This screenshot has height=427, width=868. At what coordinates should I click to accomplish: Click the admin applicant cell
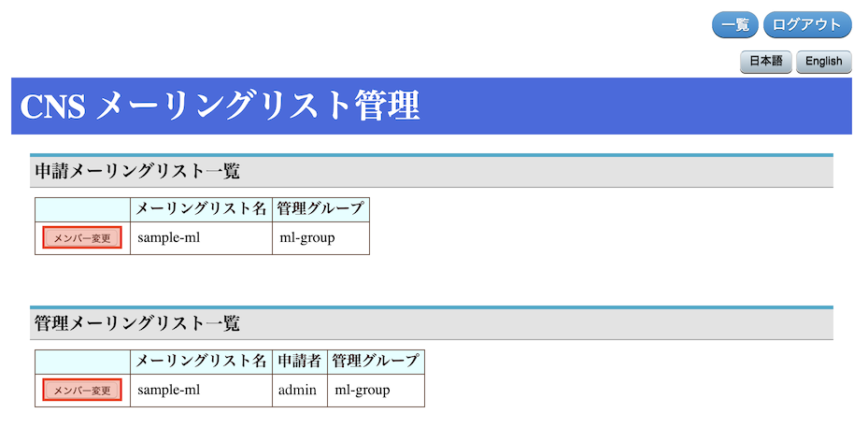[x=298, y=390]
